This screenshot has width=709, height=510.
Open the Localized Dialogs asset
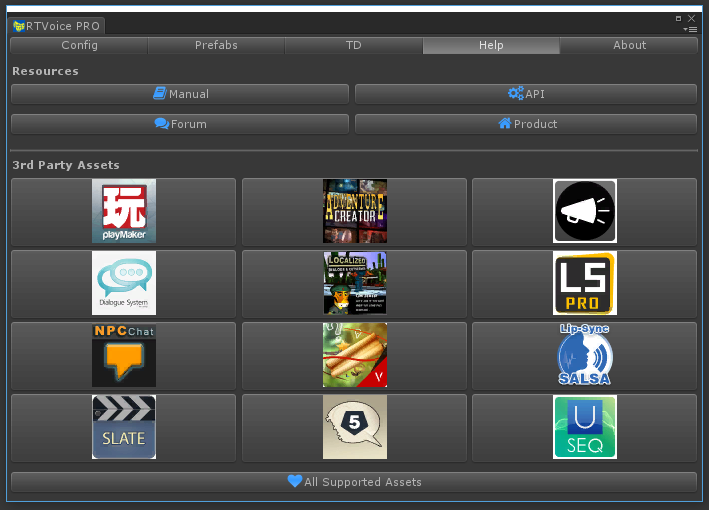point(354,283)
